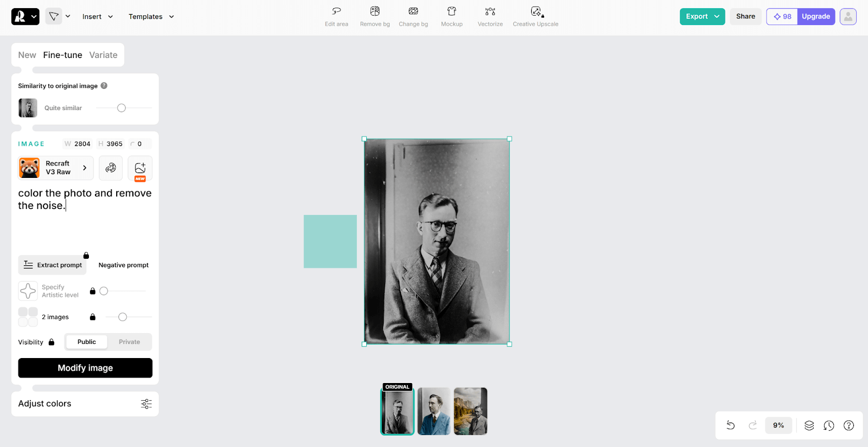
Task: Click the Upgrade button
Action: tap(816, 16)
